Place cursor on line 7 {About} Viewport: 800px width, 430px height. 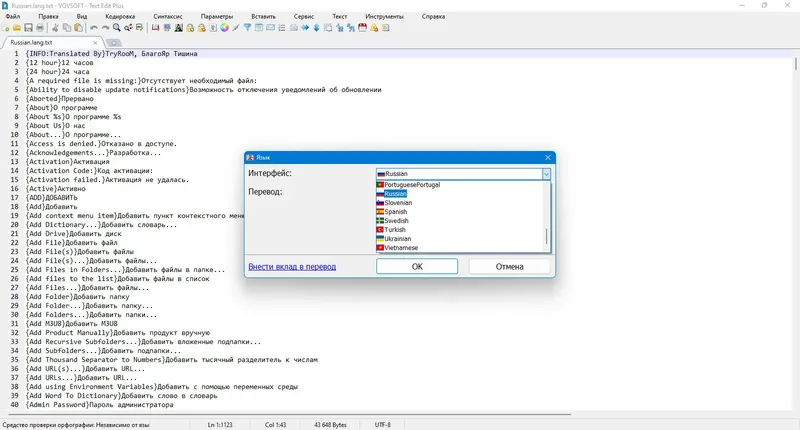pos(61,108)
